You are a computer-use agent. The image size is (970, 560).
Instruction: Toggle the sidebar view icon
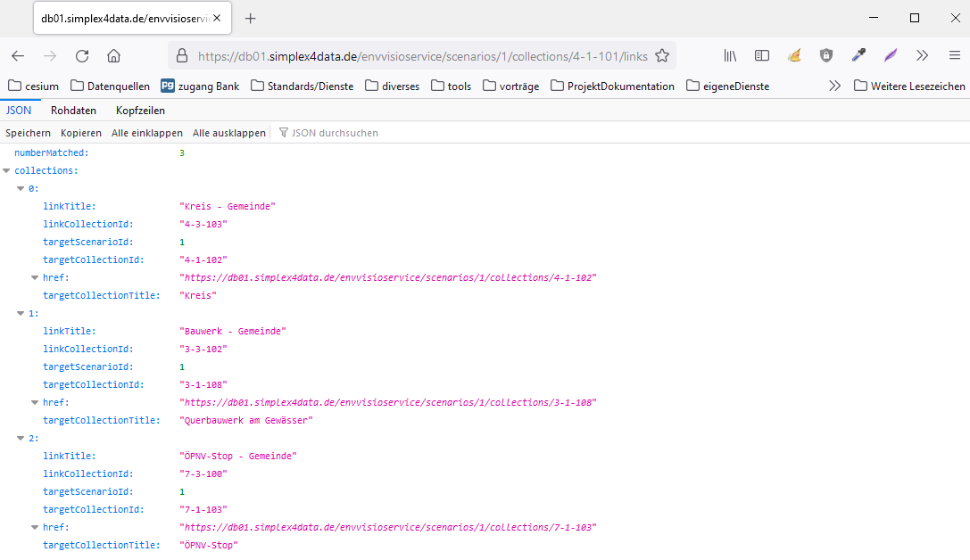[x=762, y=55]
